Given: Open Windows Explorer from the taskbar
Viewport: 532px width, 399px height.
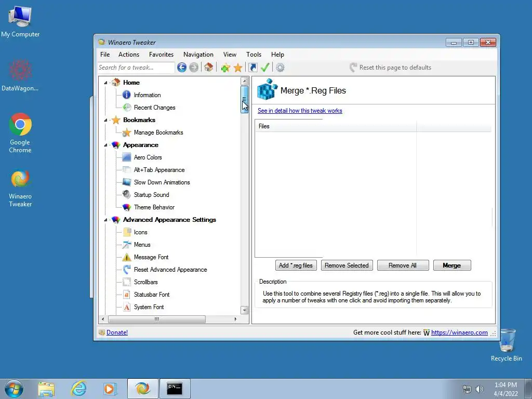Looking at the screenshot, I should [46, 389].
